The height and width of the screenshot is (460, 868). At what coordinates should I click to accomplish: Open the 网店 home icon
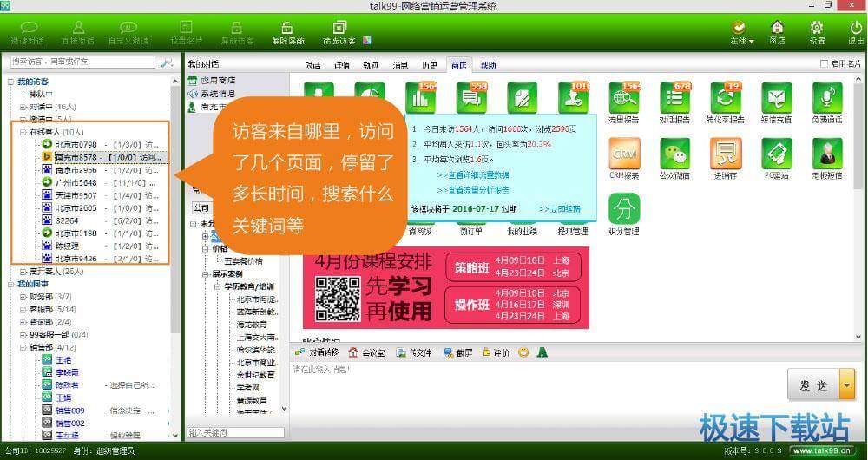click(777, 27)
